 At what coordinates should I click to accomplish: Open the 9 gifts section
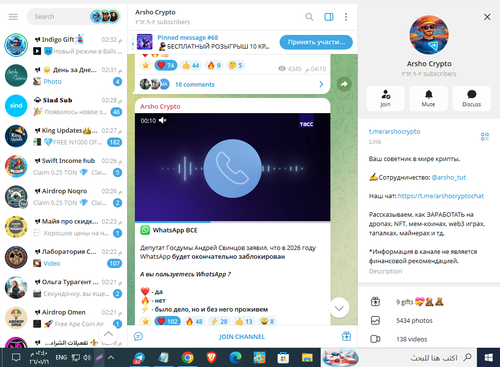(429, 302)
